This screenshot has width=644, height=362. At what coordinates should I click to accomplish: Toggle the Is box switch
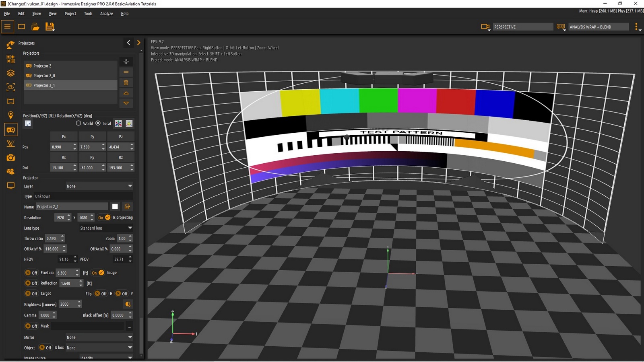click(45, 348)
